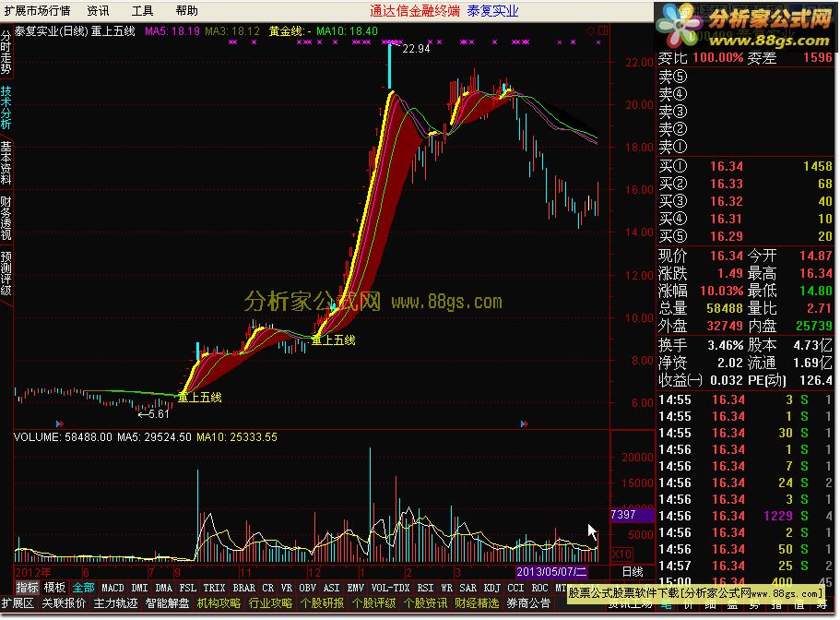Choose the EMV indicator

(356, 588)
